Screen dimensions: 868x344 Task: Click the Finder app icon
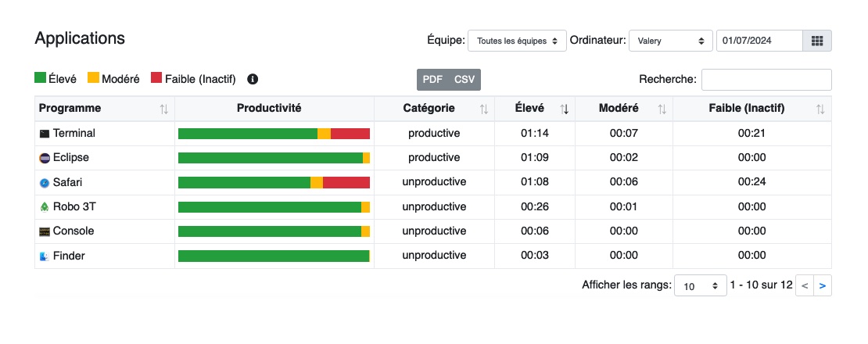point(45,256)
